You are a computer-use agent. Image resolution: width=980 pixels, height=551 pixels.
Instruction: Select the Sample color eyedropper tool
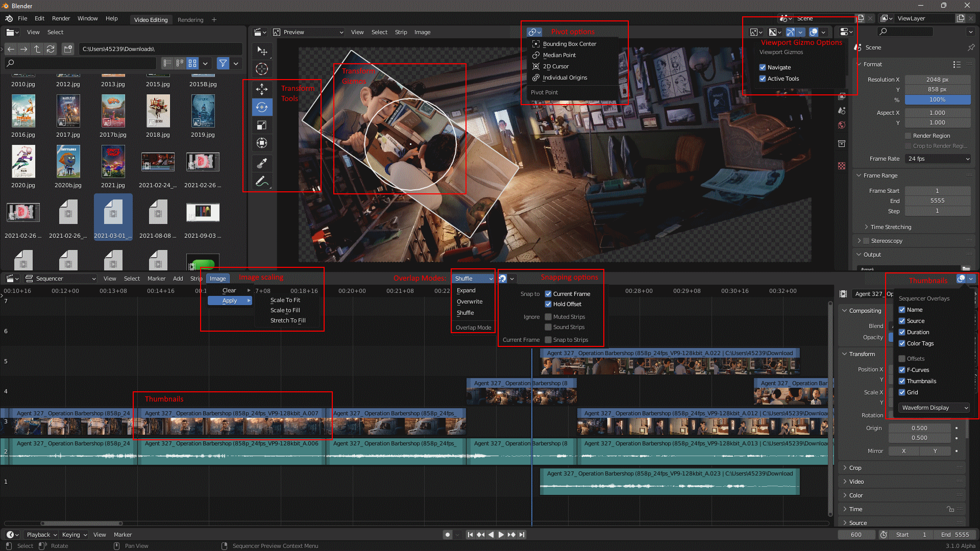click(262, 163)
